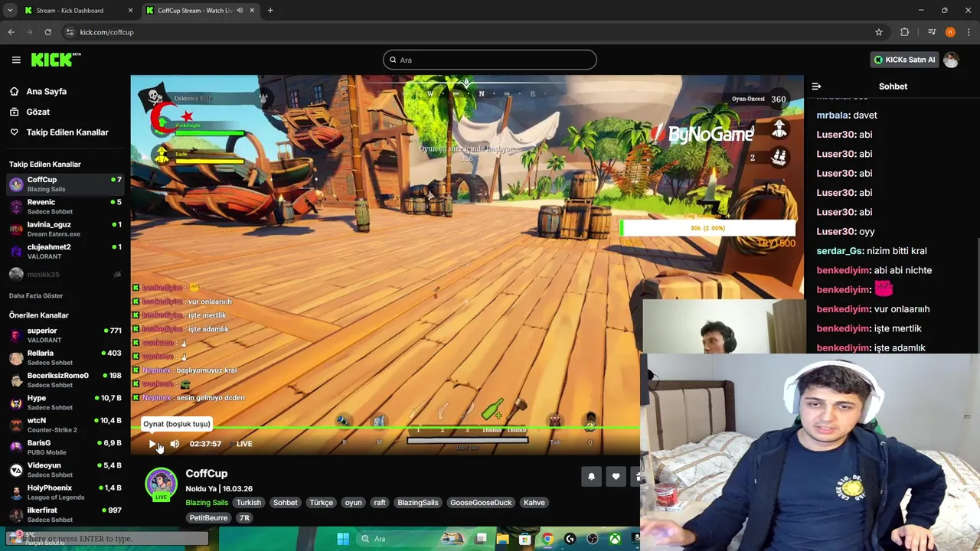
Task: Click serdar_Gs username in chat
Action: [840, 251]
